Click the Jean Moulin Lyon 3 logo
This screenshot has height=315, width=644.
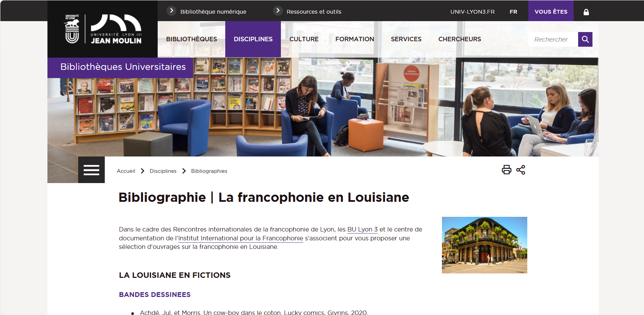tap(103, 29)
